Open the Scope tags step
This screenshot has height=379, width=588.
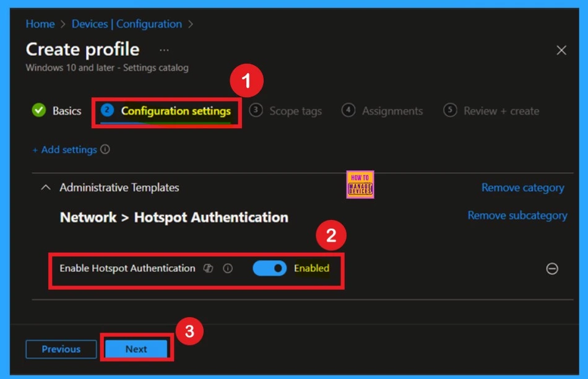(x=286, y=111)
